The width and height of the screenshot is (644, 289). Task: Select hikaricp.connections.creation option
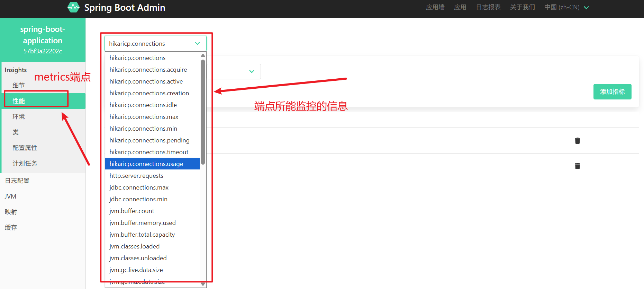152,93
